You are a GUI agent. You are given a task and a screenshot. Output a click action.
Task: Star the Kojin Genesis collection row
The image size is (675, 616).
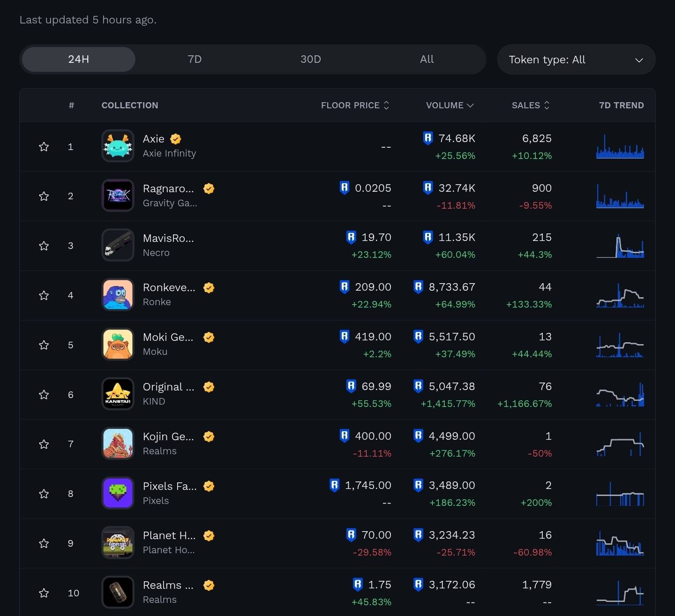44,444
